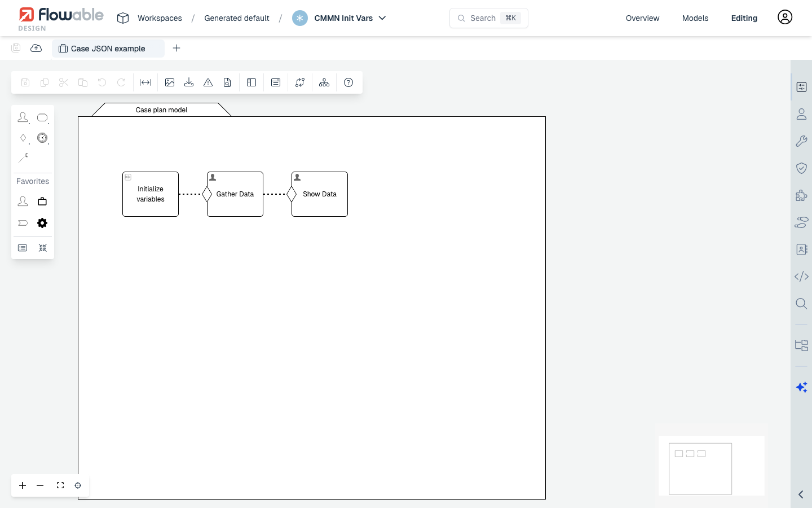Screen dimensions: 812x508
Task: Expand the Workspaces breadcrumb
Action: click(x=160, y=18)
